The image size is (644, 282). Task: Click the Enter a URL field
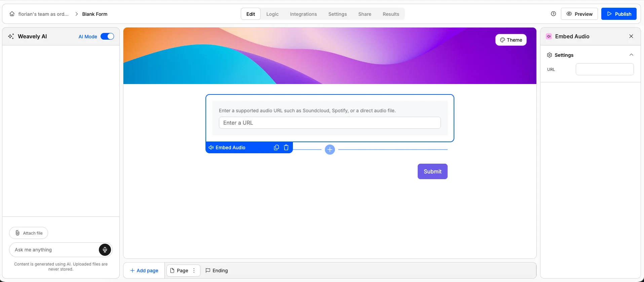coord(330,123)
